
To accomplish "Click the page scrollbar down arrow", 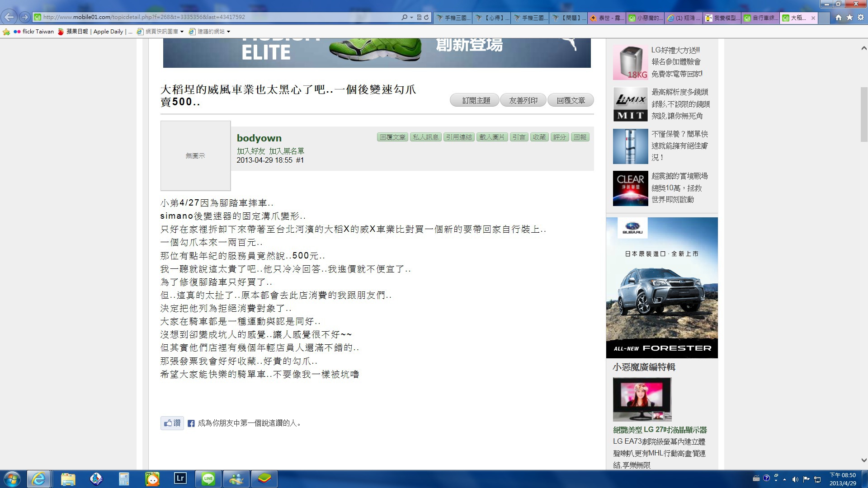I will (863, 460).
